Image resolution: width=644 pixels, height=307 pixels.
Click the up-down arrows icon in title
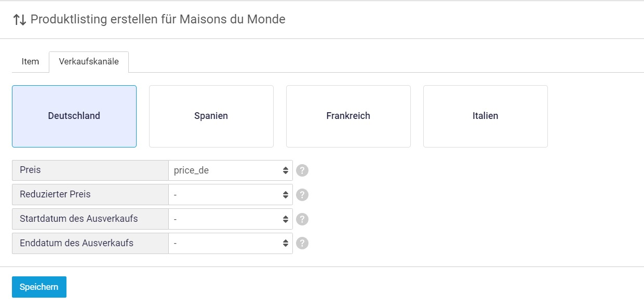click(20, 20)
